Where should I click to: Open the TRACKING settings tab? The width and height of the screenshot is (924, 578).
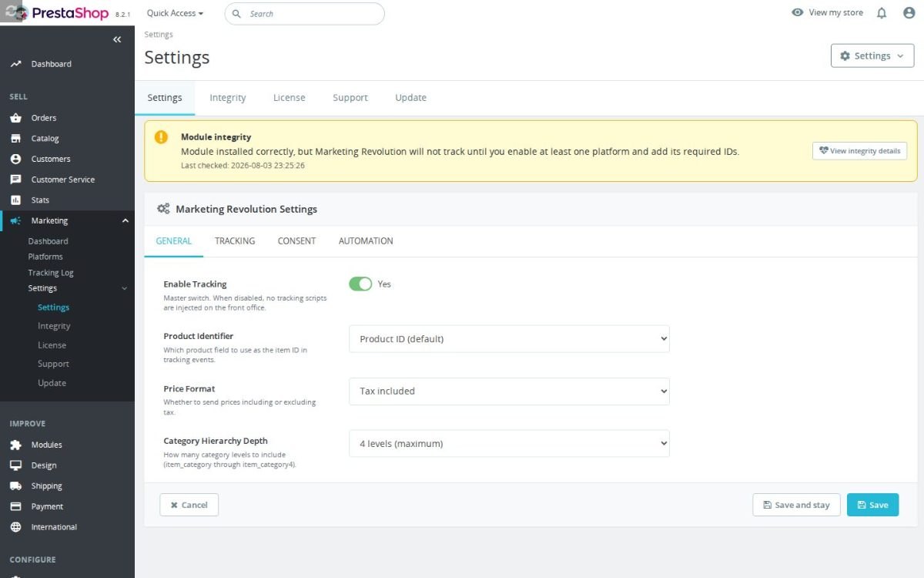pos(235,241)
